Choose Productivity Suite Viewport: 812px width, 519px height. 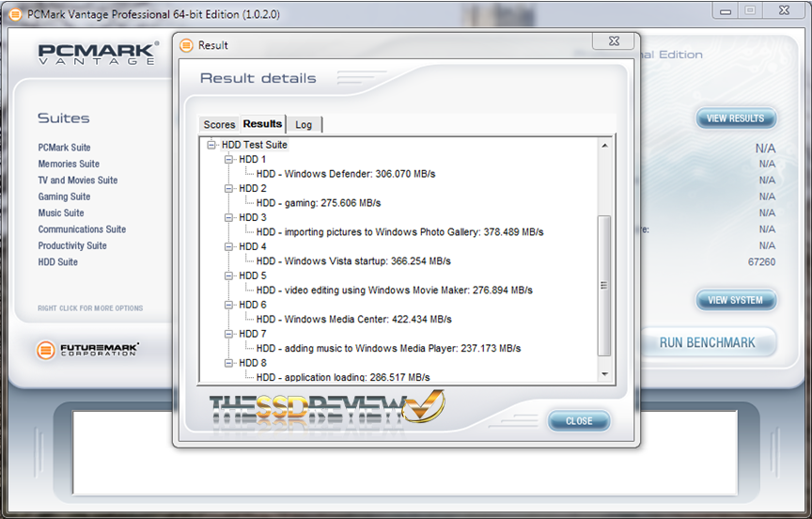(72, 245)
